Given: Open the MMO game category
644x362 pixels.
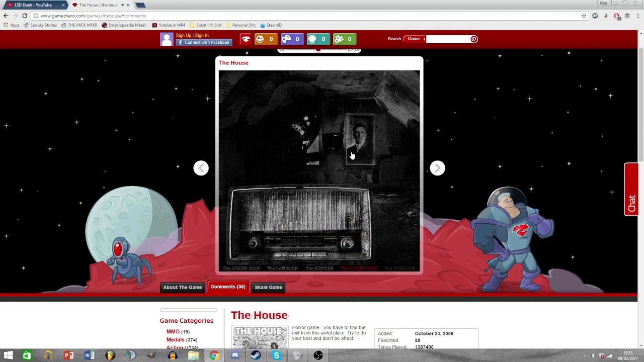Looking at the screenshot, I should 173,332.
